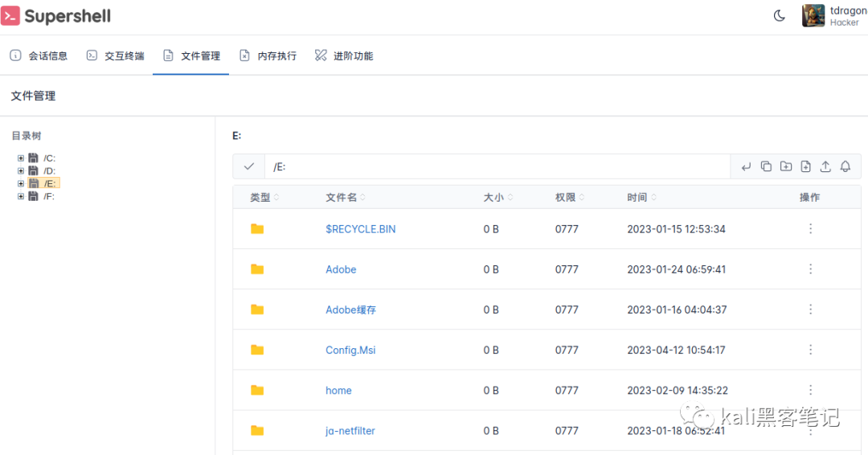
Task: Expand the /F: drive node
Action: [x=20, y=196]
